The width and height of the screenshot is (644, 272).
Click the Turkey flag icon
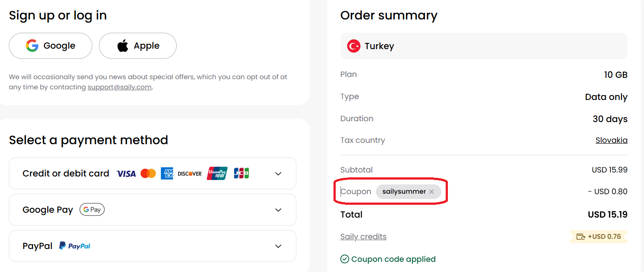pos(353,46)
